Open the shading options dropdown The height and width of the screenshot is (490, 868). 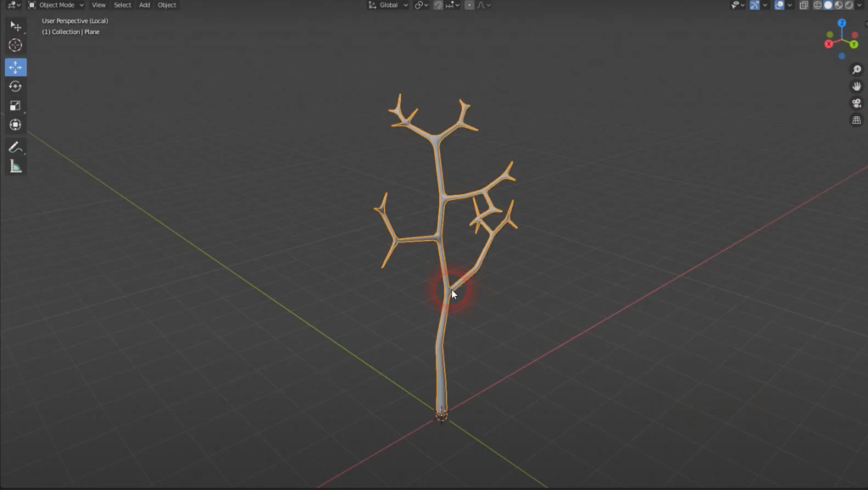click(860, 5)
